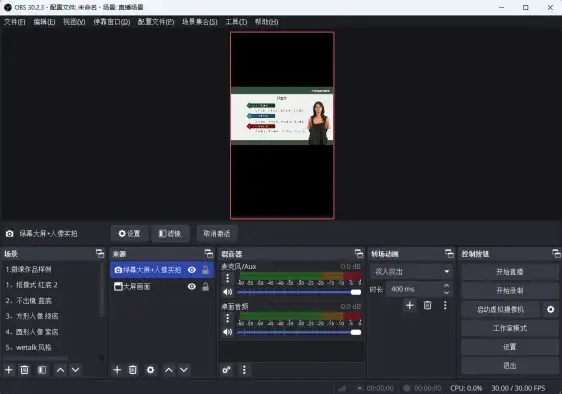The image size is (562, 394).
Task: Increase transition duration with up stepper arrow
Action: coord(446,286)
